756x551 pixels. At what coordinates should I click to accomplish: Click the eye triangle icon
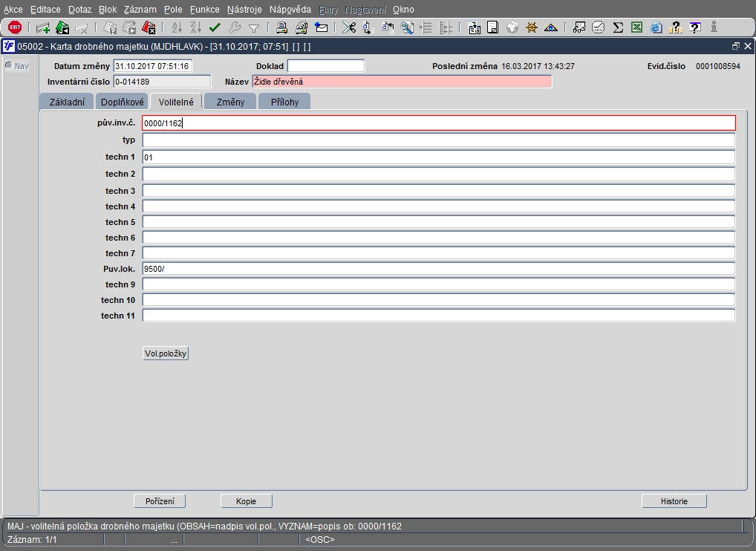point(550,28)
